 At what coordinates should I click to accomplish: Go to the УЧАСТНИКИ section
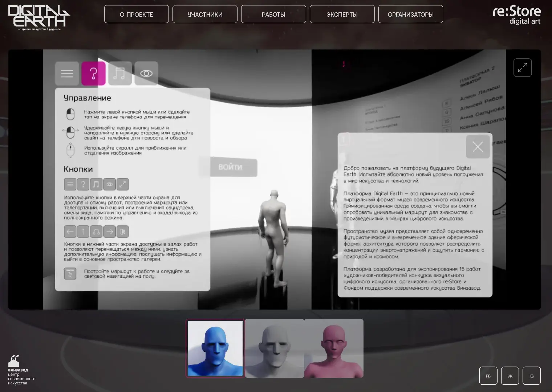tap(205, 15)
